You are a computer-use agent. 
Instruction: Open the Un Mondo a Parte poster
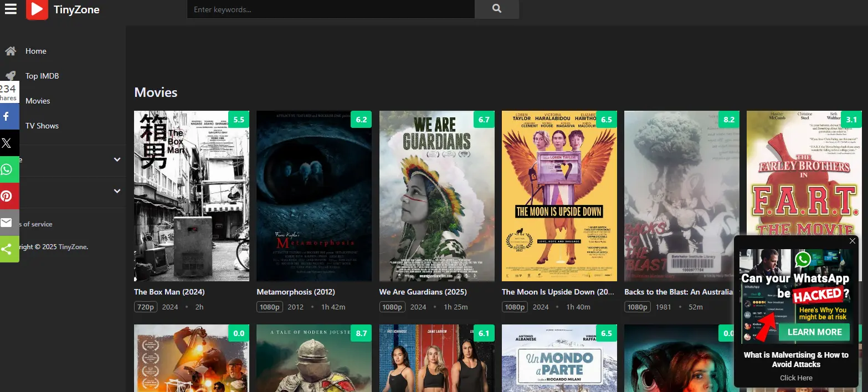559,358
